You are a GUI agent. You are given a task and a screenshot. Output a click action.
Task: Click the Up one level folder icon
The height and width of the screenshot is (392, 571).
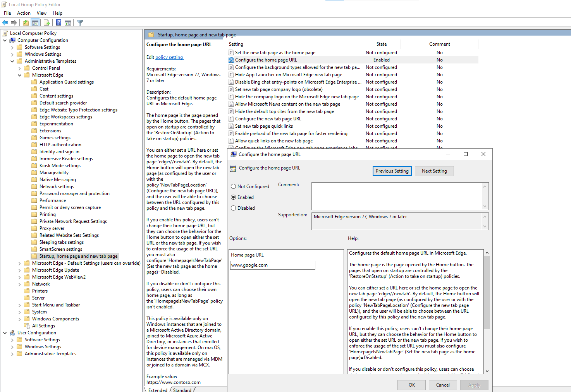tap(26, 23)
